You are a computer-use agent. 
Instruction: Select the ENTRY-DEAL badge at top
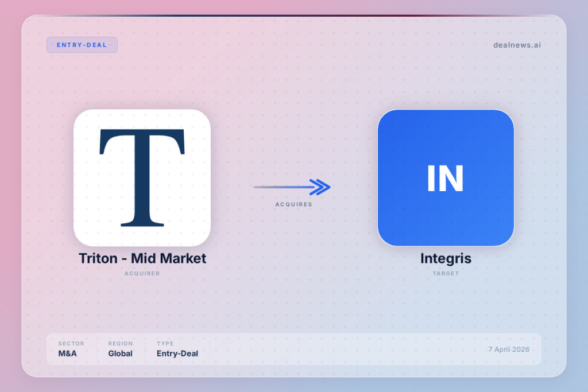pyautogui.click(x=82, y=45)
